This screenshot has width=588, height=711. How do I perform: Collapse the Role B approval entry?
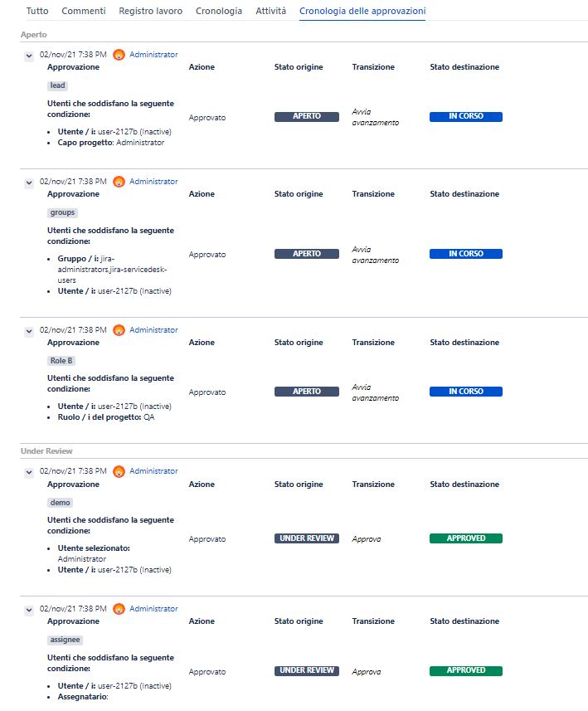click(x=29, y=331)
